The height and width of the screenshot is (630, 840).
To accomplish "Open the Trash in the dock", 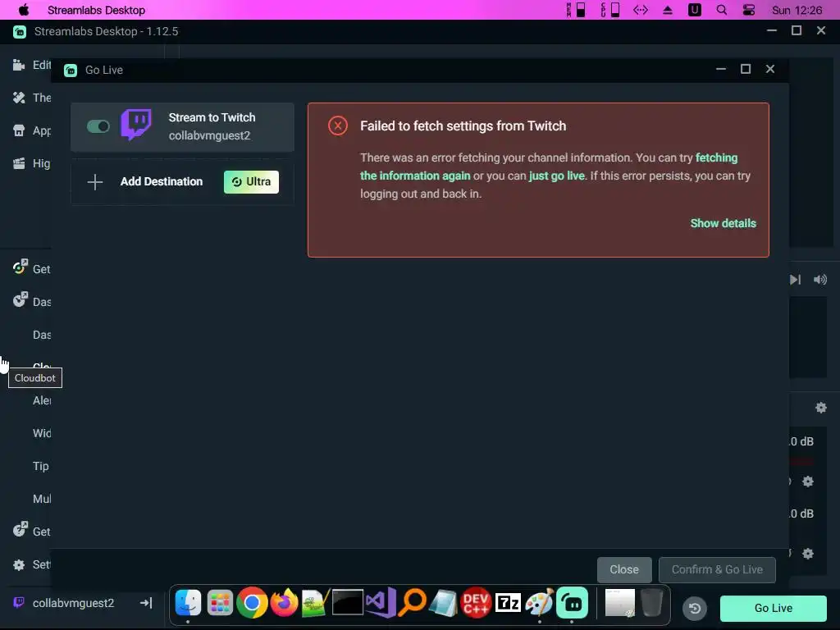I will click(x=651, y=603).
